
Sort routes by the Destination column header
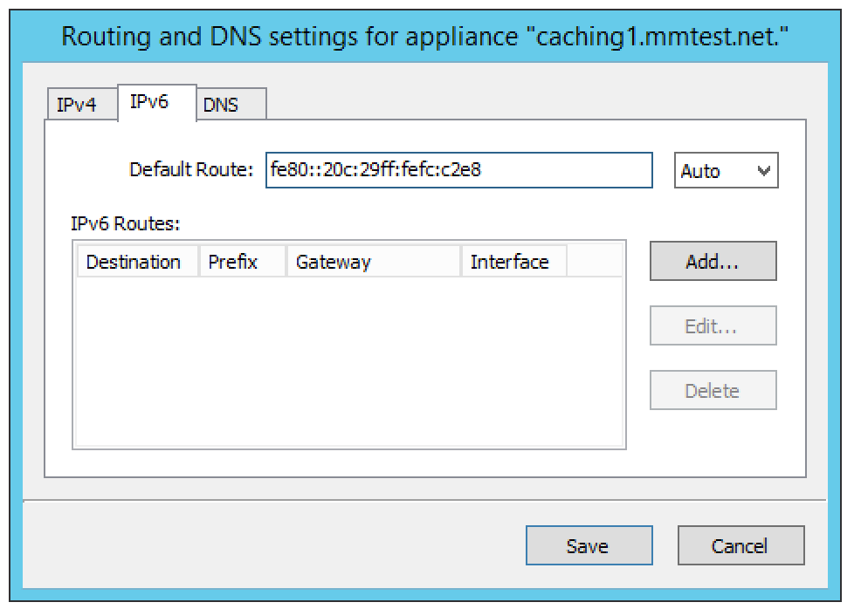tap(134, 262)
